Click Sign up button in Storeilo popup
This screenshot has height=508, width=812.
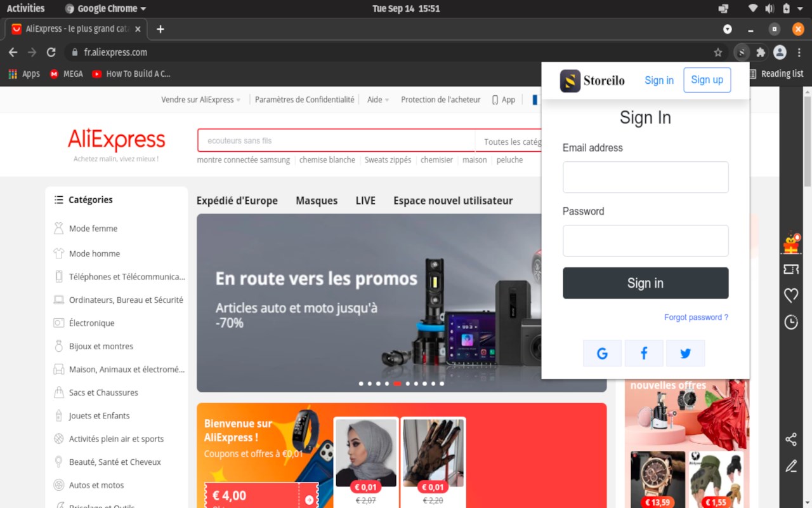click(707, 80)
